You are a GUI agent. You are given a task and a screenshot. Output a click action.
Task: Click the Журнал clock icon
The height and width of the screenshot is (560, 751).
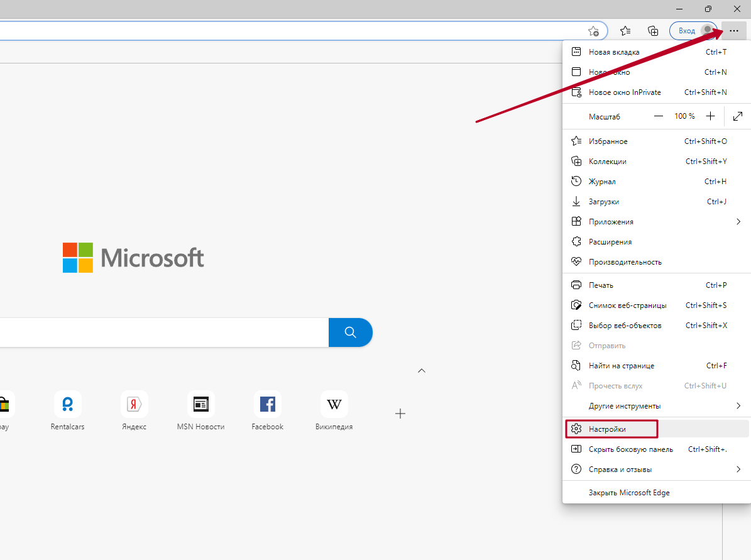[x=576, y=181]
